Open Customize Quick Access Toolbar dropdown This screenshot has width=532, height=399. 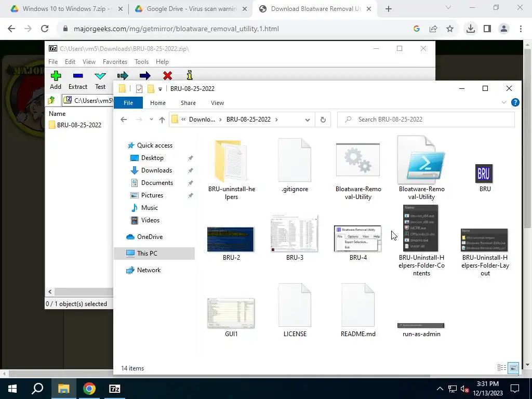tap(160, 89)
